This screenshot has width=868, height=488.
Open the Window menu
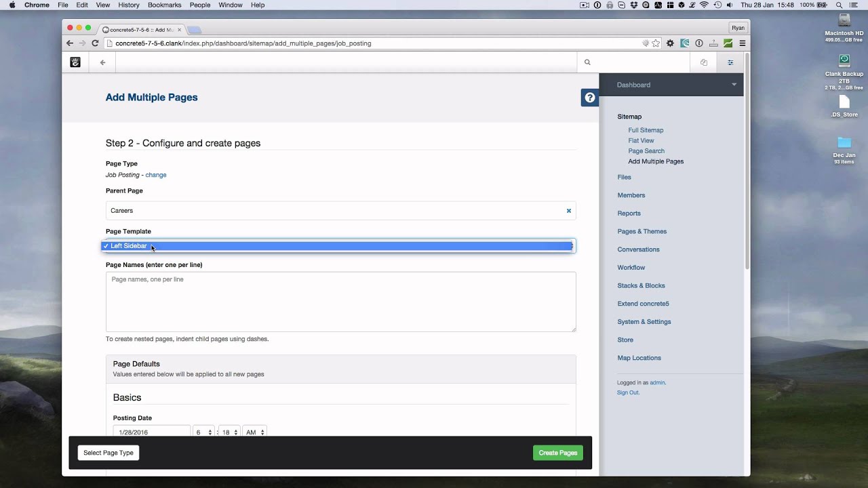231,5
